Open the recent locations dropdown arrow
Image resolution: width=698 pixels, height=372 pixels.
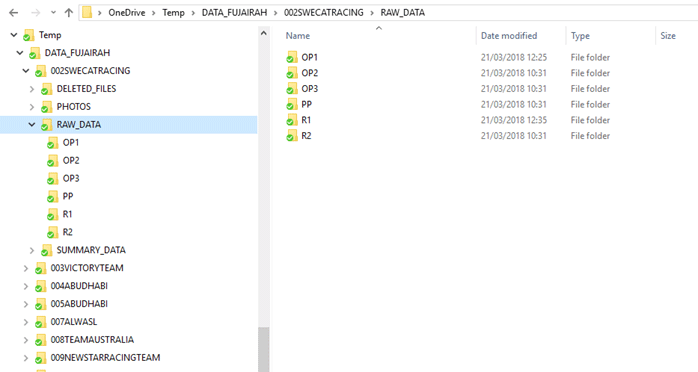point(53,13)
